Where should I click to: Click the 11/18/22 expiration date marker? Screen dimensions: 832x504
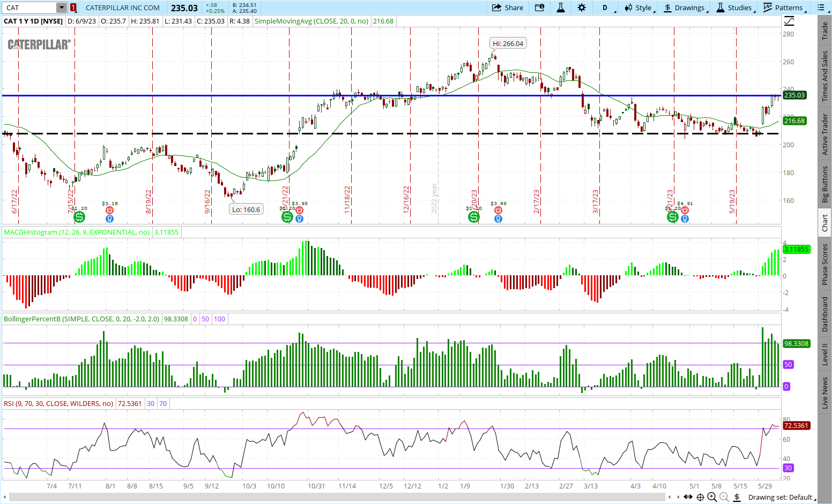click(347, 200)
